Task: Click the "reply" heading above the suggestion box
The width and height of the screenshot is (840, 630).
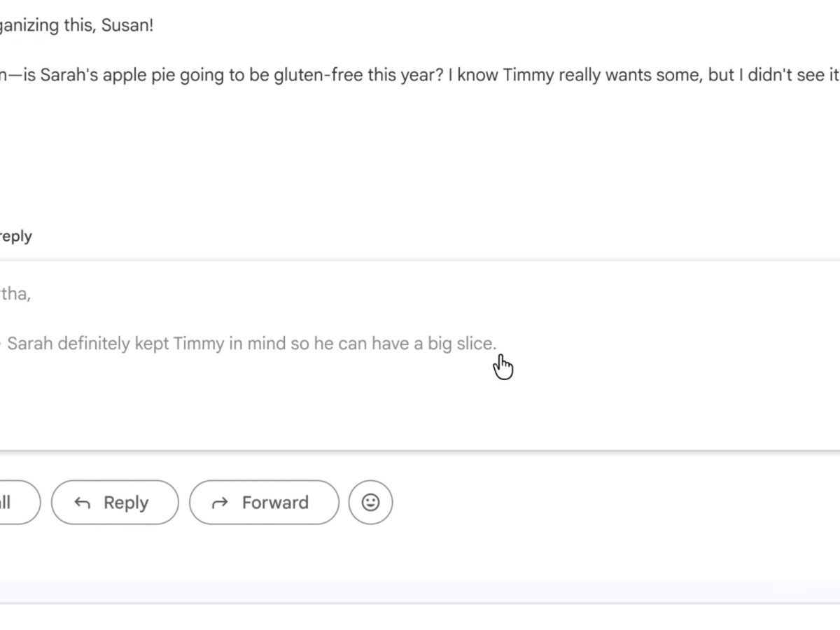Action: pos(15,237)
